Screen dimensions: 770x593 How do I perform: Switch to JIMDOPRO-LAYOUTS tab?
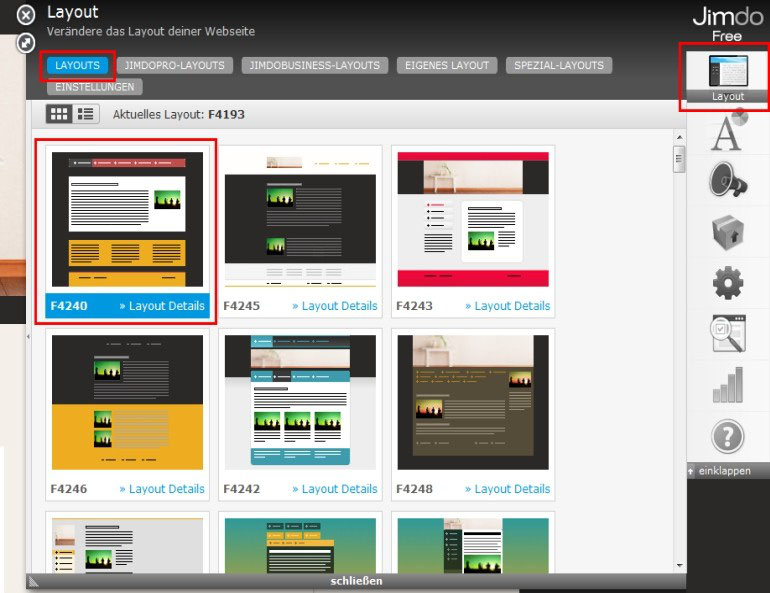click(174, 65)
